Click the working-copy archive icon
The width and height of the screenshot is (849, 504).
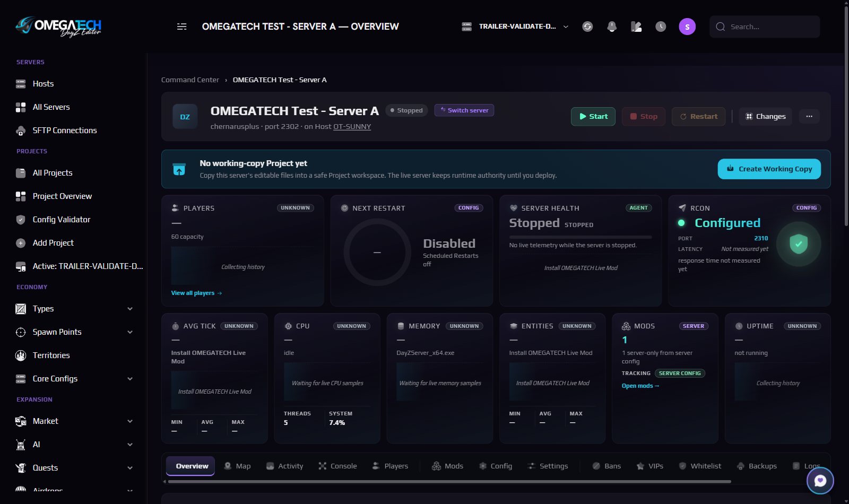click(x=179, y=169)
